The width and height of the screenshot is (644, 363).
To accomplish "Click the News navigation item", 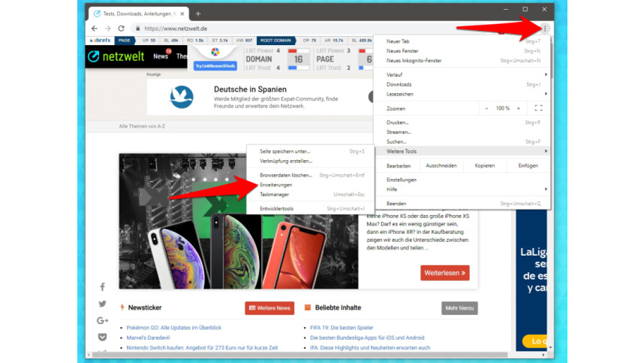I will click(x=161, y=56).
